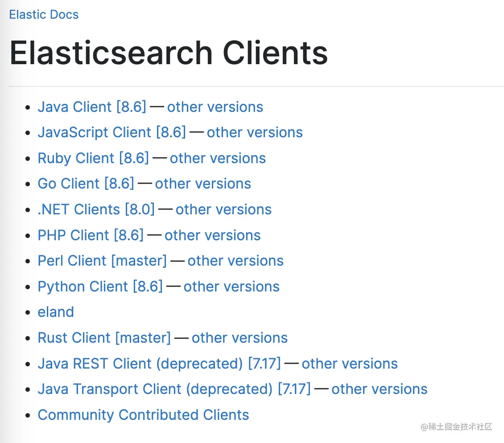
Task: Open other versions for Java Client
Action: click(x=215, y=107)
